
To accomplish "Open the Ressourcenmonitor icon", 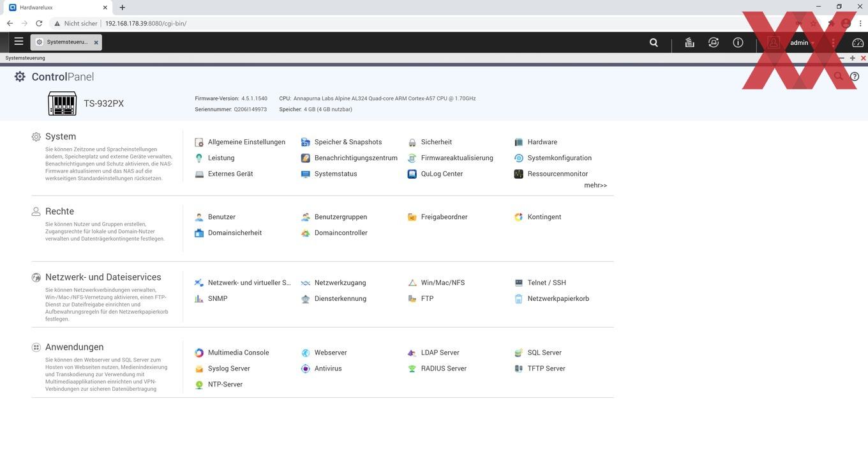I will pyautogui.click(x=519, y=174).
